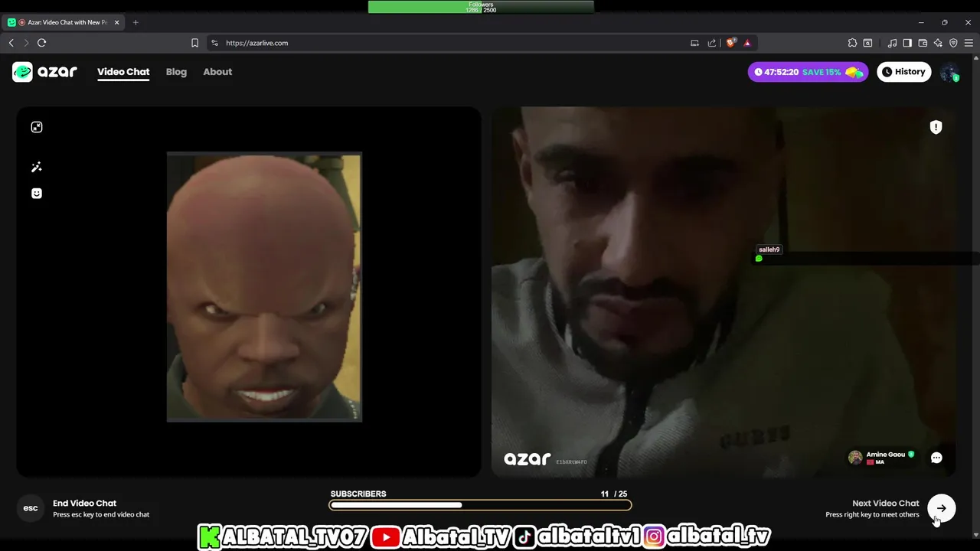This screenshot has height=551, width=980.
Task: Open the Extensions puzzle icon
Action: (x=852, y=43)
